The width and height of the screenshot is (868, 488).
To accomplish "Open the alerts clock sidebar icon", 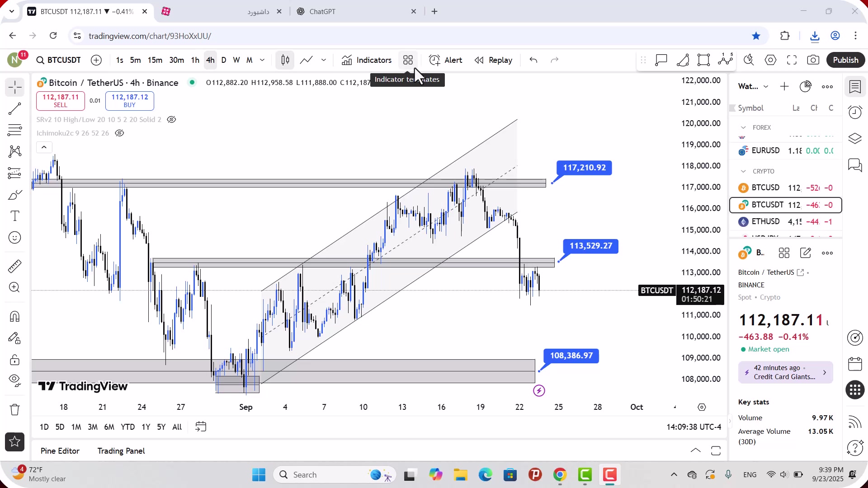I will click(855, 112).
